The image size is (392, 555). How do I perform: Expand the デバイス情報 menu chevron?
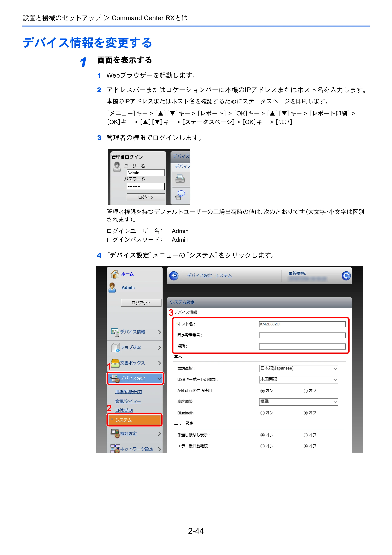click(x=159, y=332)
